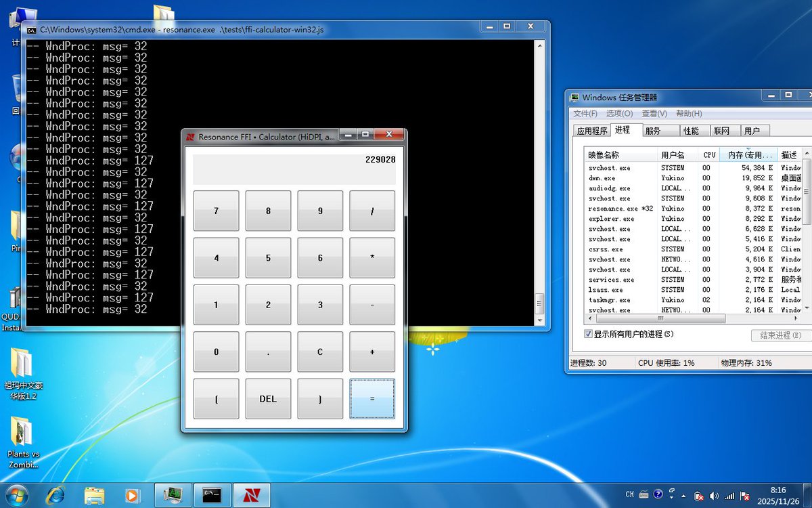Viewport: 812px width, 508px height.
Task: Open the Plants vs Zombies desktop shortcut
Action: 24,442
